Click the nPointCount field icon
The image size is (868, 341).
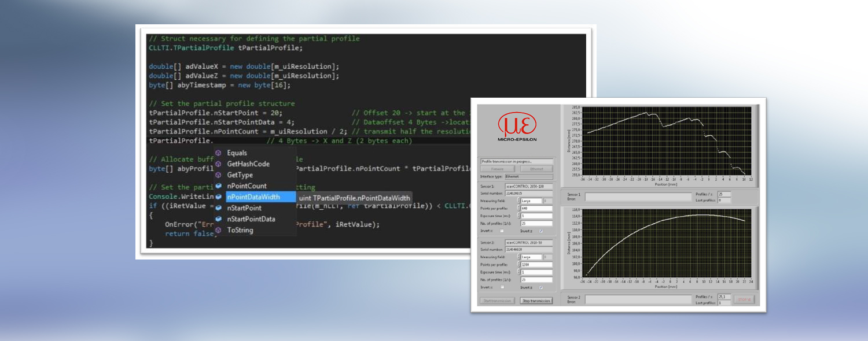click(x=218, y=186)
